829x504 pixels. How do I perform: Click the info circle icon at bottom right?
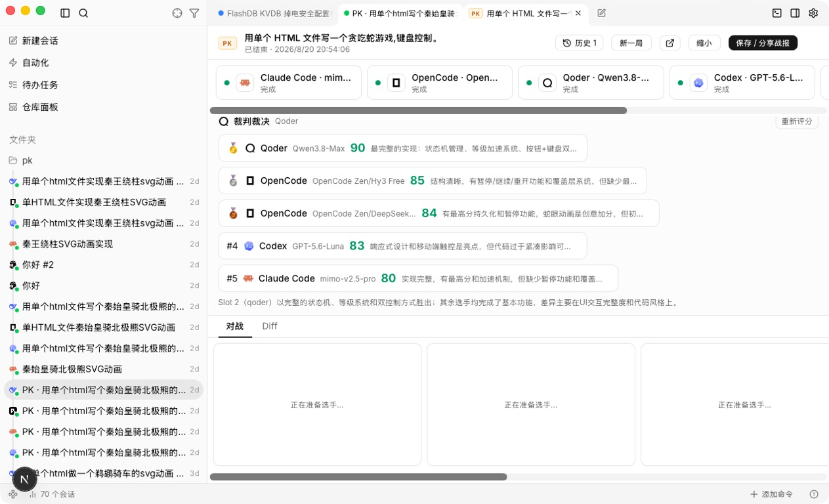pyautogui.click(x=814, y=494)
